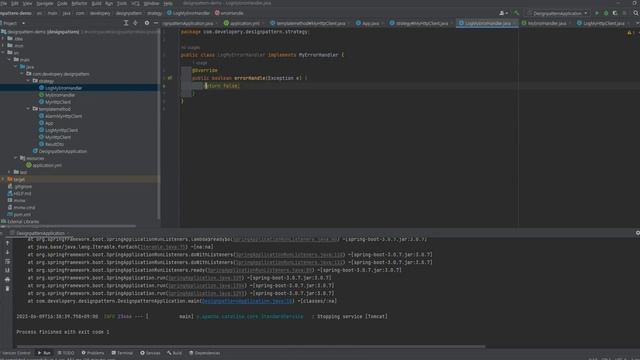Click Expand All icon in Project panel
This screenshot has height=360, width=640.
click(126, 23)
